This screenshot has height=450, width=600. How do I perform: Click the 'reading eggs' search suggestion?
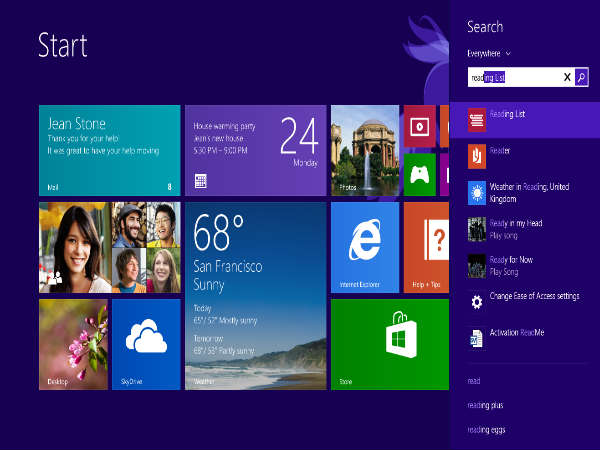tap(486, 430)
